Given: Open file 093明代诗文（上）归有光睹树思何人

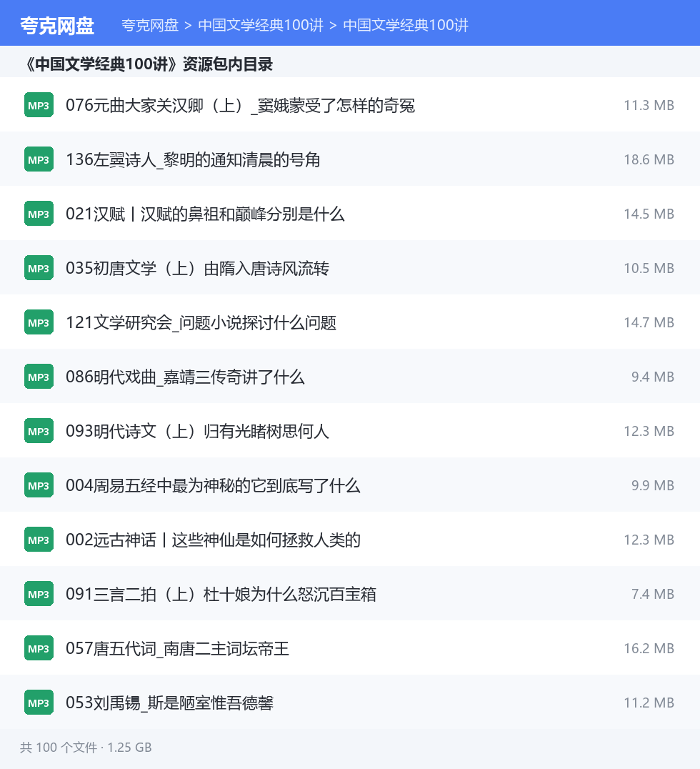Looking at the screenshot, I should click(198, 432).
